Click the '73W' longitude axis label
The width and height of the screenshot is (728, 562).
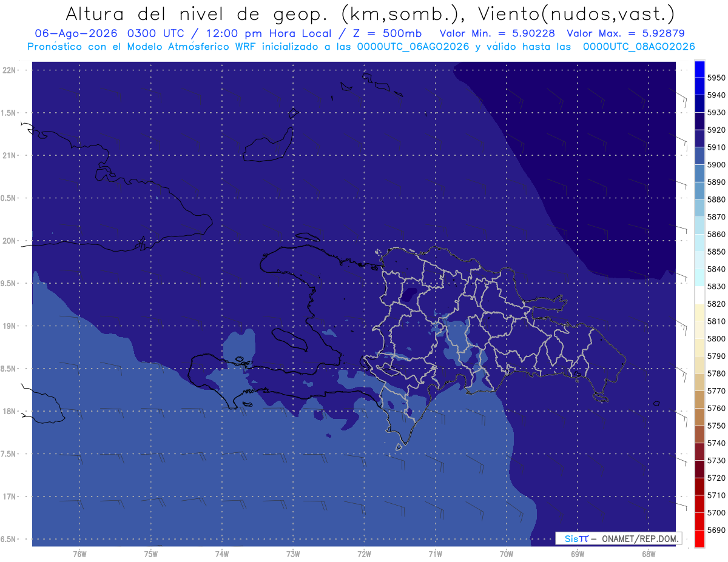(x=293, y=554)
